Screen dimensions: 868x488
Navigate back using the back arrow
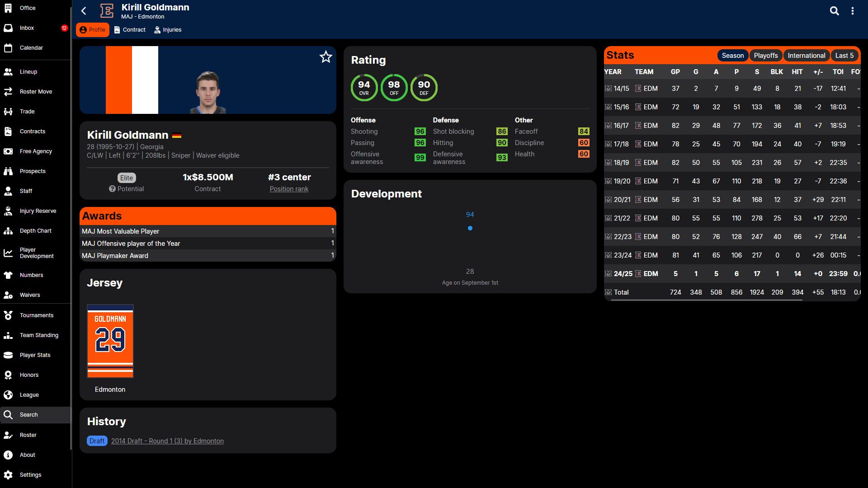pyautogui.click(x=83, y=11)
